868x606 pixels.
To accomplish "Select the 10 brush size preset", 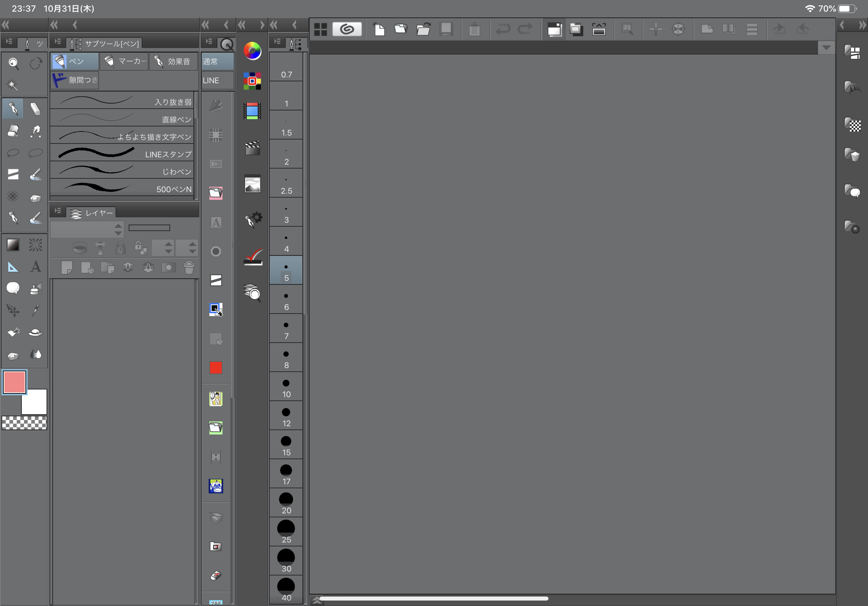I will (x=286, y=387).
